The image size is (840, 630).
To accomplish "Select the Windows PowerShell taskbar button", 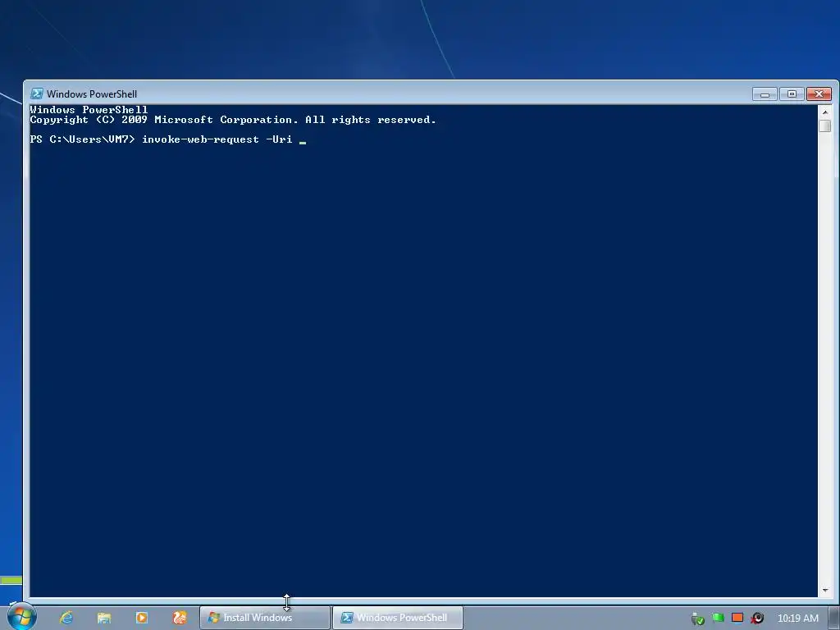I will 398,618.
